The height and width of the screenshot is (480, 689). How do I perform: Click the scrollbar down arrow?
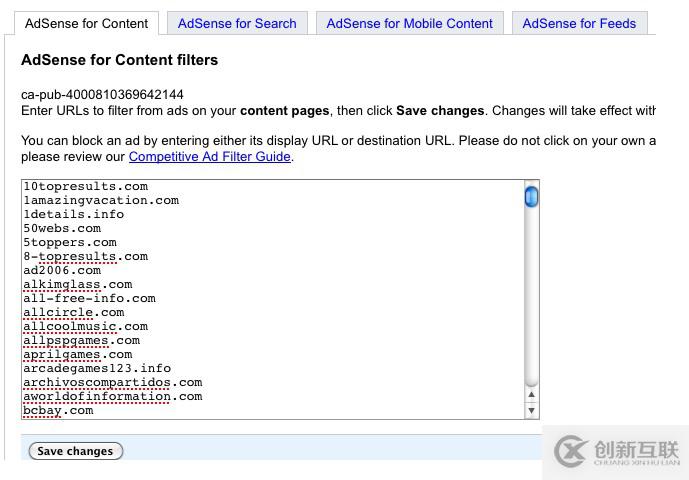coord(531,411)
